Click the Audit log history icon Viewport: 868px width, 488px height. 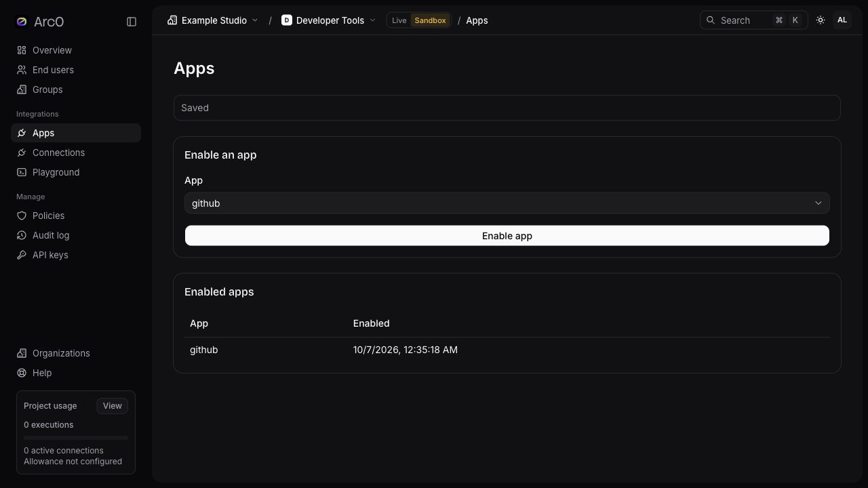[x=22, y=235]
